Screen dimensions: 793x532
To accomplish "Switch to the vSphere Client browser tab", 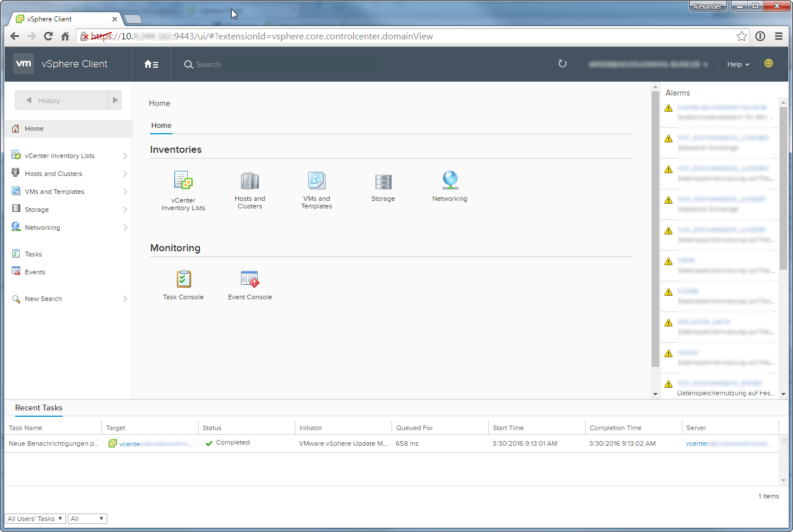I will [x=64, y=19].
